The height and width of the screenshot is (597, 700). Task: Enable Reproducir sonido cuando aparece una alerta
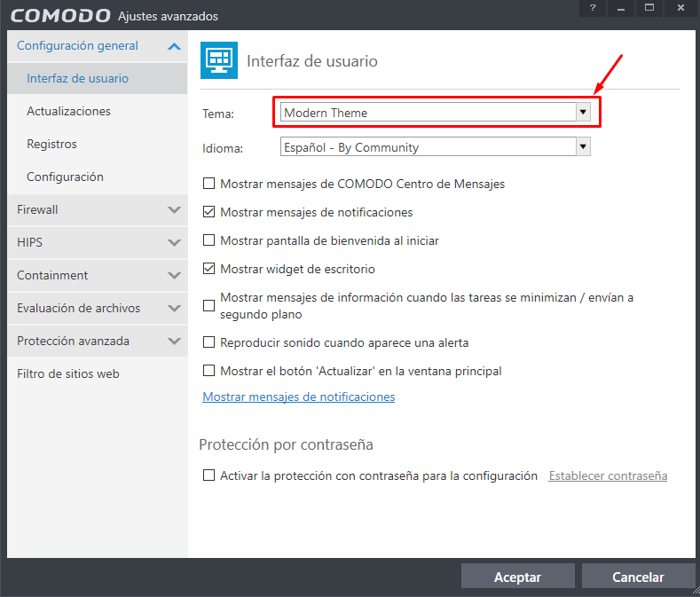point(208,342)
